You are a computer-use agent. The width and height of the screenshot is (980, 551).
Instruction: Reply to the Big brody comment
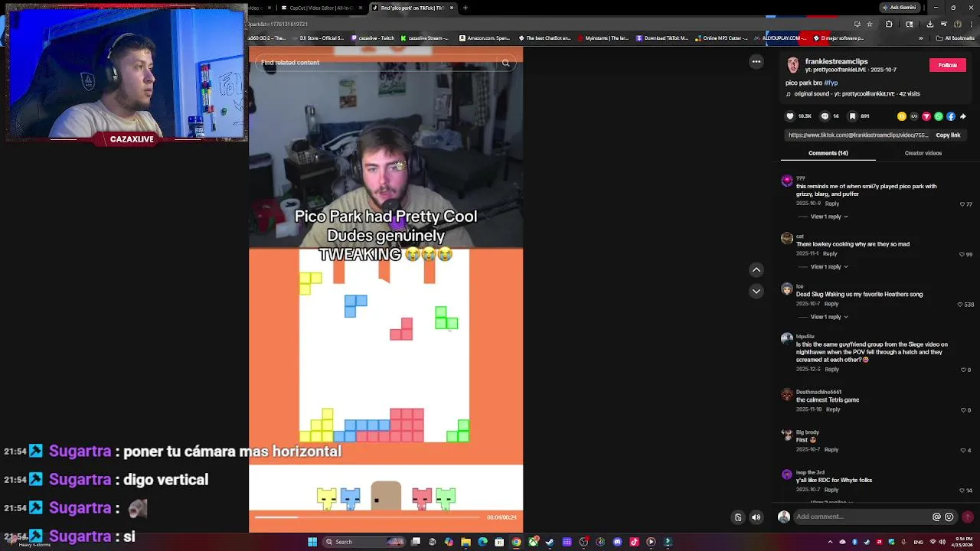(832, 450)
